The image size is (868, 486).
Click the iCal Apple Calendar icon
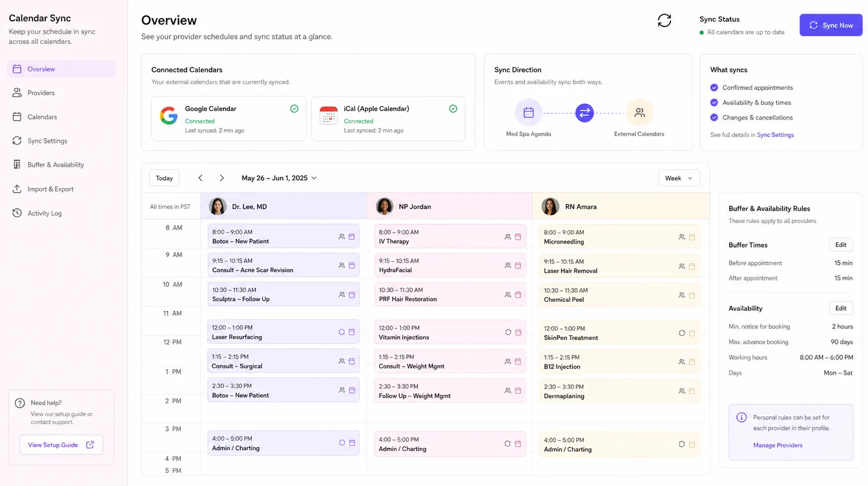[329, 116]
